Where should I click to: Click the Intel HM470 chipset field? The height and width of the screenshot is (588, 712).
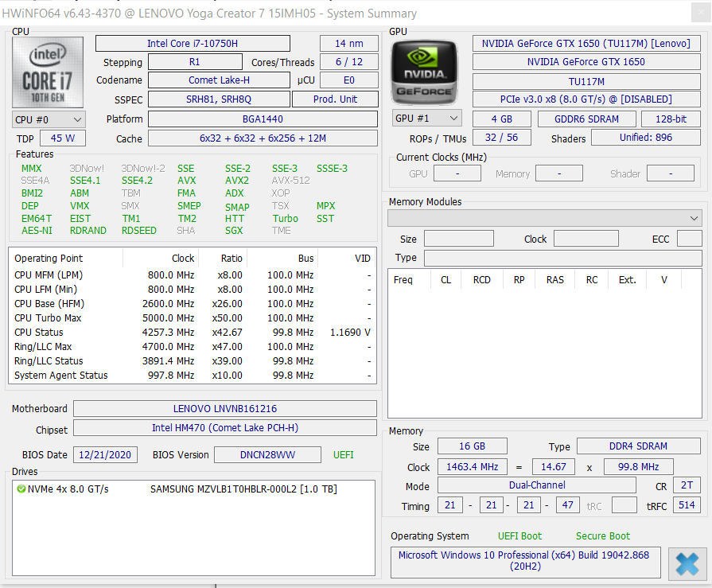[224, 428]
